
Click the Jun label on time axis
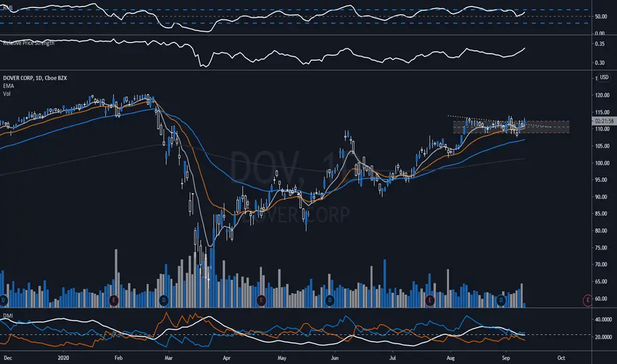[x=335, y=358]
